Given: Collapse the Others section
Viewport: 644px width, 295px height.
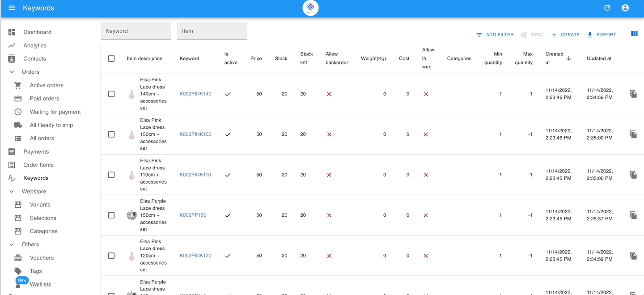Looking at the screenshot, I should (11, 244).
